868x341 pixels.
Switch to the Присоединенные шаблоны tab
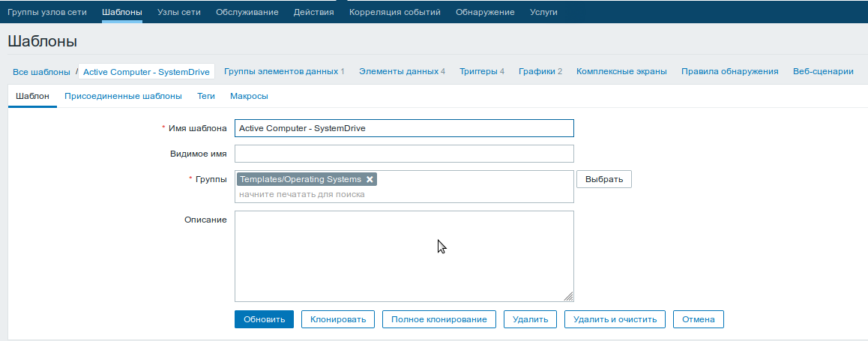coord(123,96)
